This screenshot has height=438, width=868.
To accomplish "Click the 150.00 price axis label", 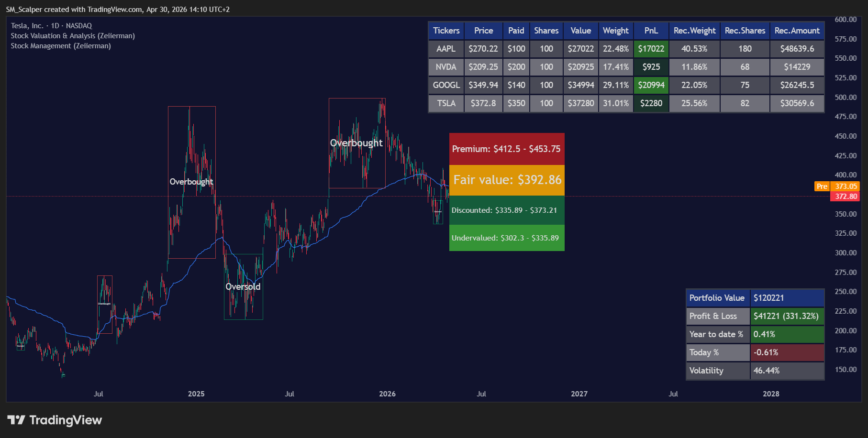I will coord(846,370).
